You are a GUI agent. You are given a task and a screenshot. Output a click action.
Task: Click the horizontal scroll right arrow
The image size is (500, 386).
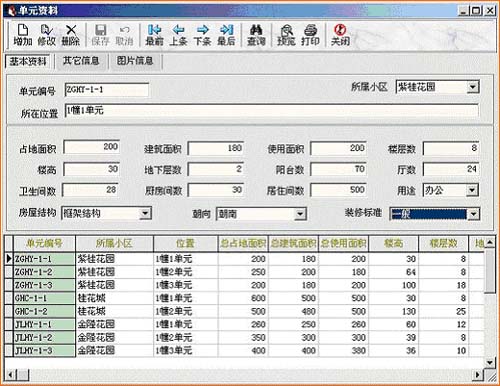tap(478, 375)
